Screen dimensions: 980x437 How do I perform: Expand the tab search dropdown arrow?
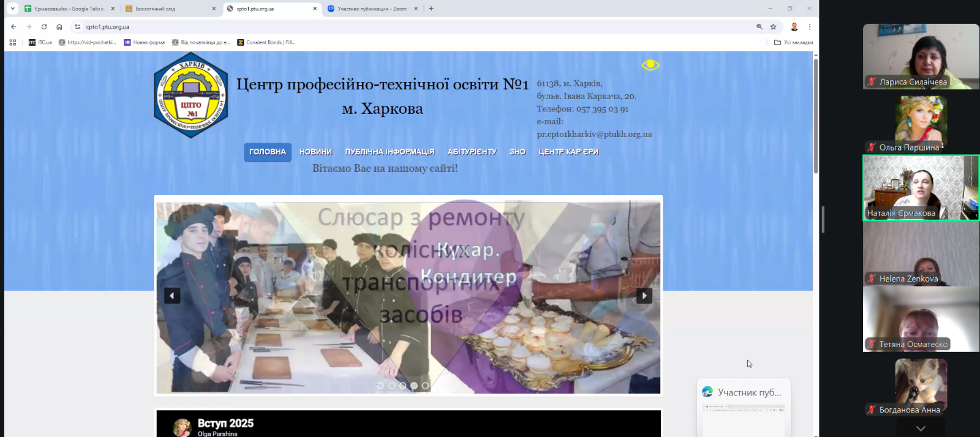coord(12,9)
